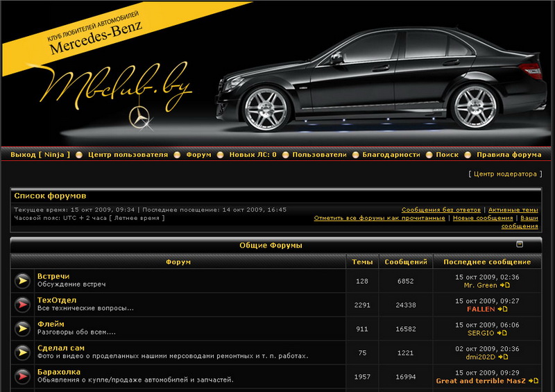Viewport: 555px width, 392px height.
Task: Click the Темы column header
Action: (362, 262)
